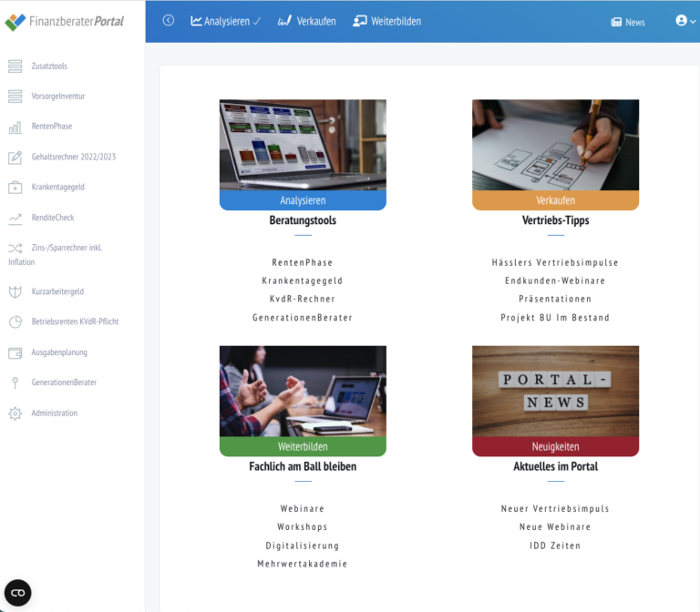The width and height of the screenshot is (700, 612).
Task: Open Projekt BU Im Bestand link
Action: point(555,318)
